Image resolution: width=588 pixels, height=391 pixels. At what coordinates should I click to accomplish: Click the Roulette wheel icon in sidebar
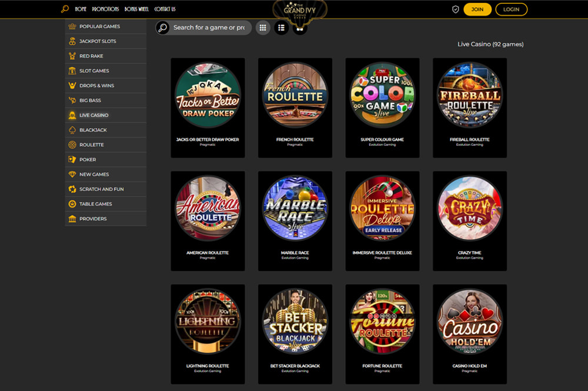click(x=72, y=145)
